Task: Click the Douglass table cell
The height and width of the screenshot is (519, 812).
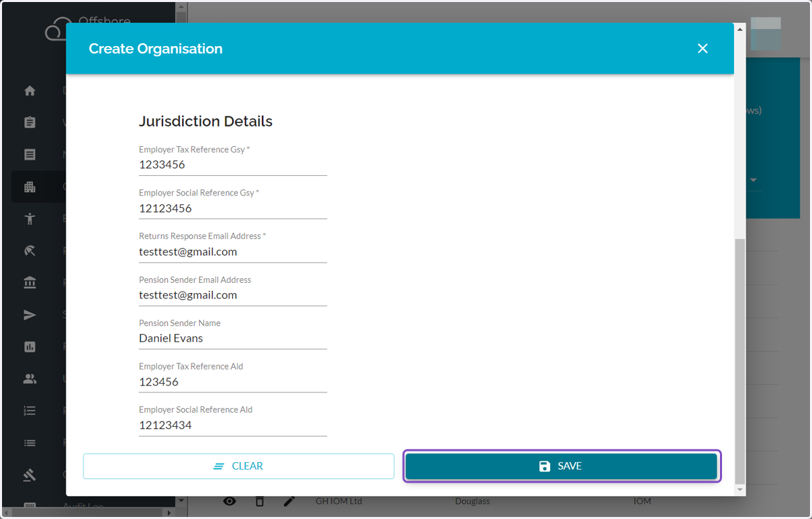Action: coord(472,501)
